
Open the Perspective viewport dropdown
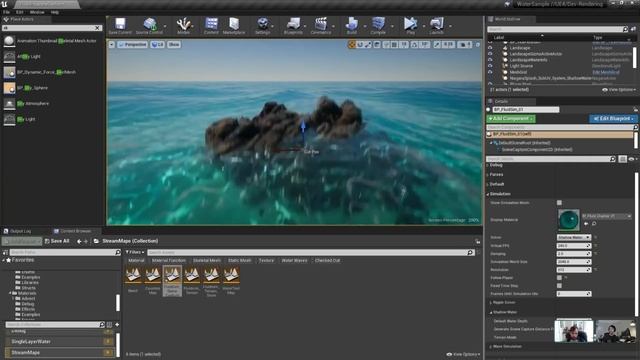click(x=132, y=44)
